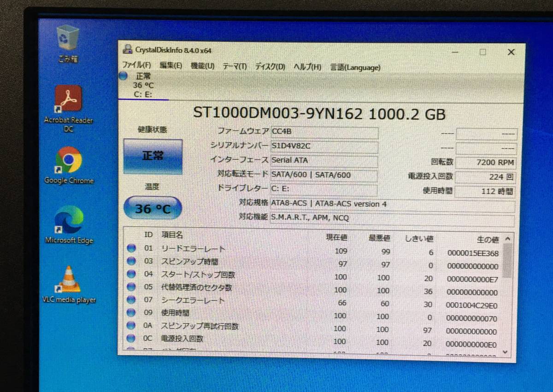Click blue status orb for スピンアップ再試行回数 row

coord(131,326)
